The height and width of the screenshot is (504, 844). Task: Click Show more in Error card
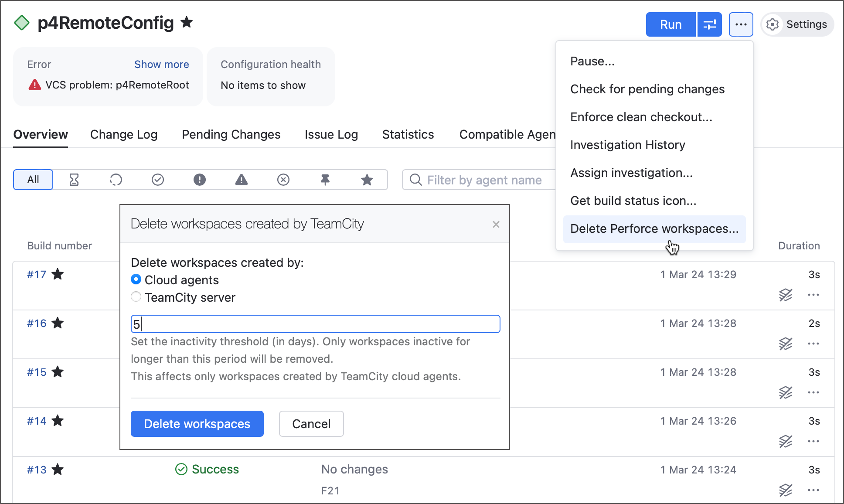coord(161,64)
